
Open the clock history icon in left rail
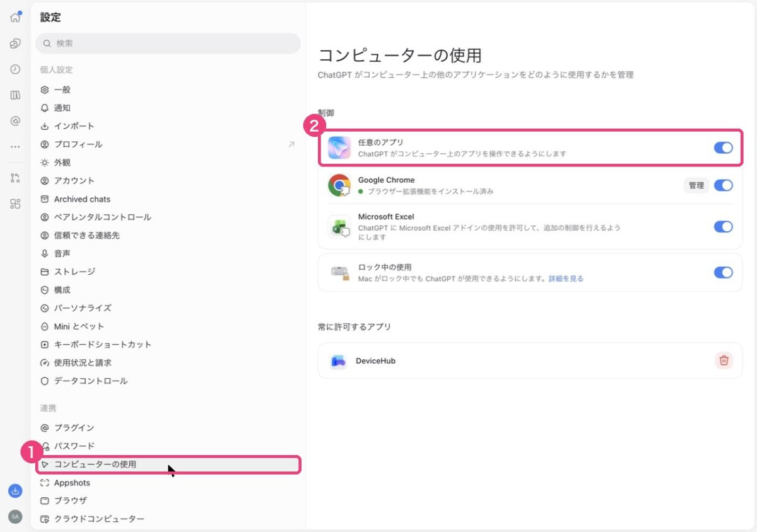point(15,69)
